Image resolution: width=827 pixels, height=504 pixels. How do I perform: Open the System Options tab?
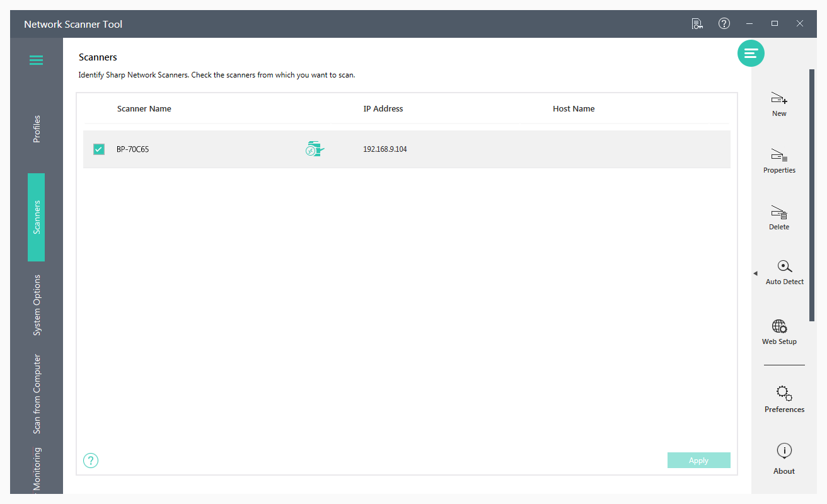pyautogui.click(x=37, y=305)
